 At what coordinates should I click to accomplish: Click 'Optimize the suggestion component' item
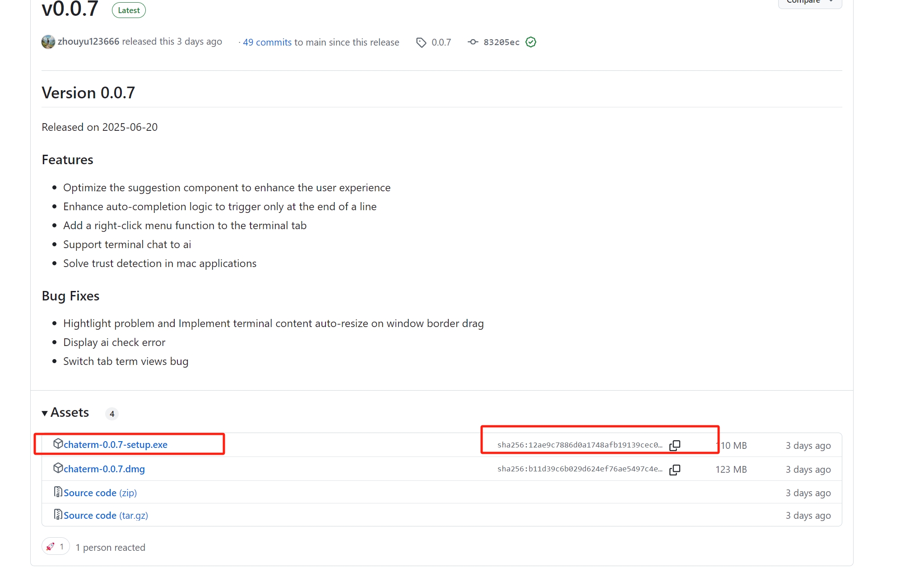pyautogui.click(x=227, y=188)
